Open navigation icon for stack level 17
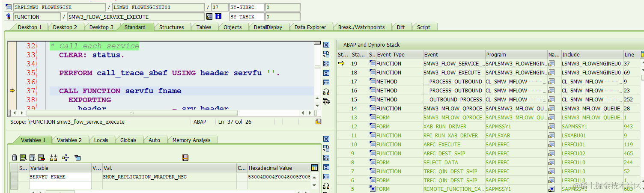Image resolution: width=644 pixels, height=193 pixels. point(552,81)
